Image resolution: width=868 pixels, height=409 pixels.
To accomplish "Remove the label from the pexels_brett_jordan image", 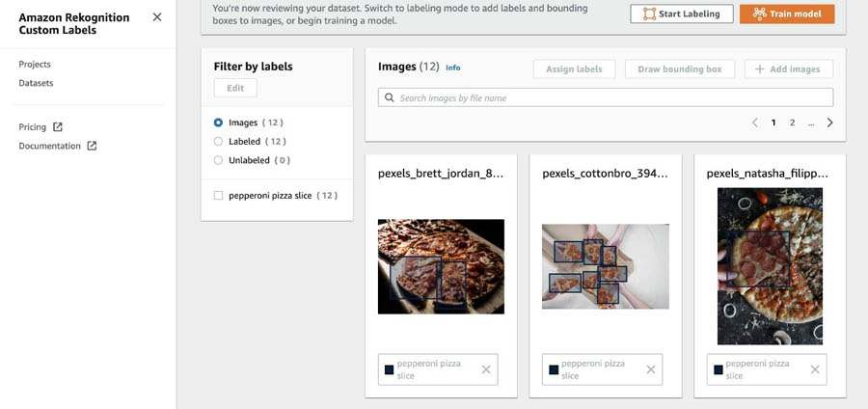I will pyautogui.click(x=486, y=369).
